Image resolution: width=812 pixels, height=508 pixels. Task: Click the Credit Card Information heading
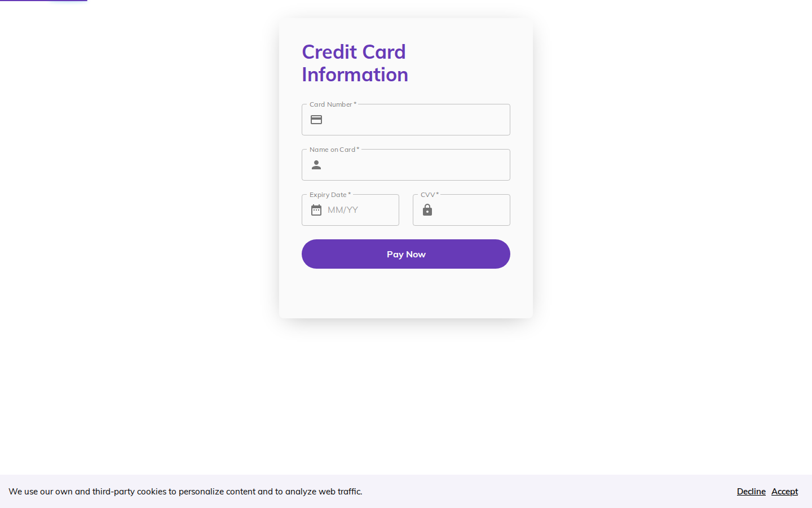coord(355,63)
